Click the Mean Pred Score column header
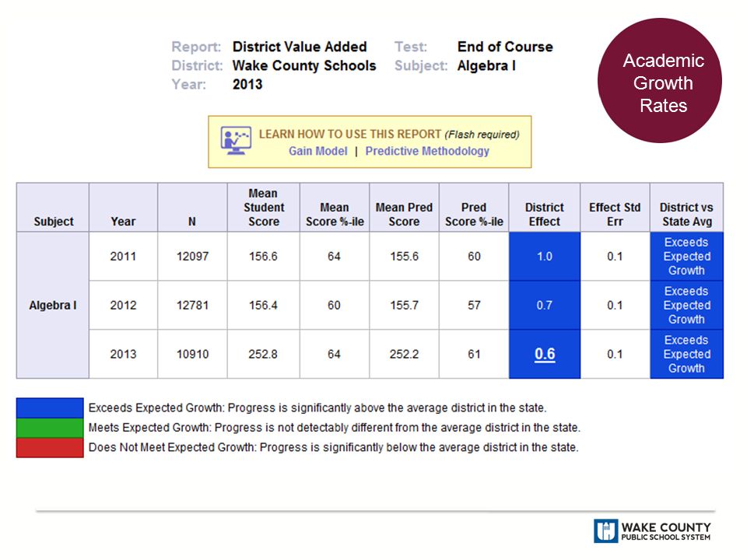 (404, 208)
